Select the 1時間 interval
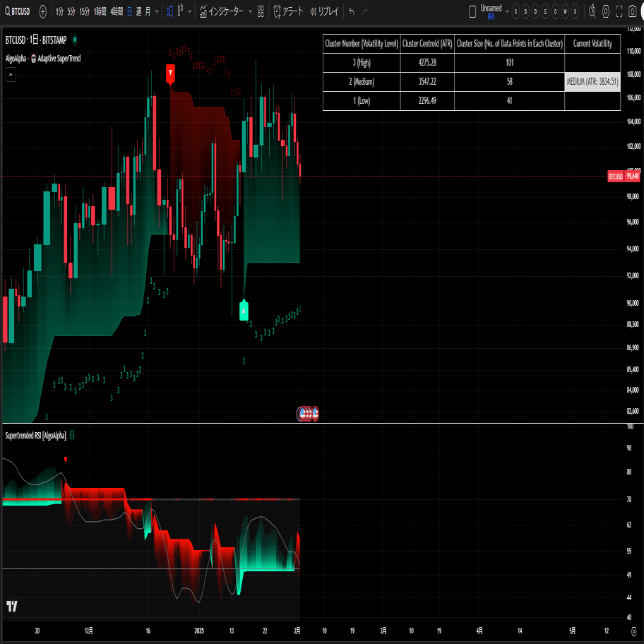This screenshot has height=644, width=644. click(x=100, y=11)
